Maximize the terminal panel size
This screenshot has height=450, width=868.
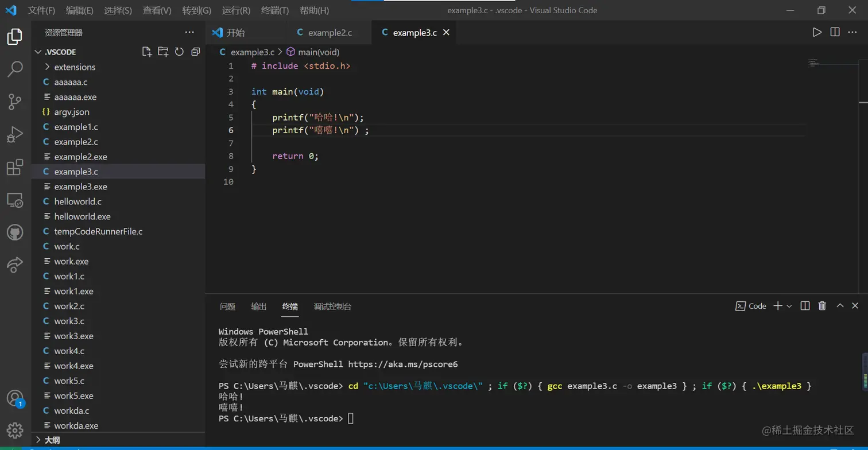(x=840, y=306)
